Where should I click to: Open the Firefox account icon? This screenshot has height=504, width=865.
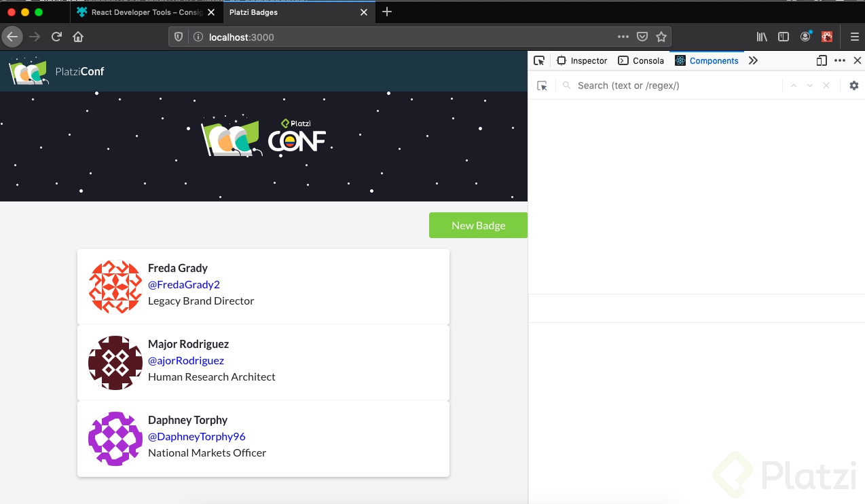tap(806, 37)
